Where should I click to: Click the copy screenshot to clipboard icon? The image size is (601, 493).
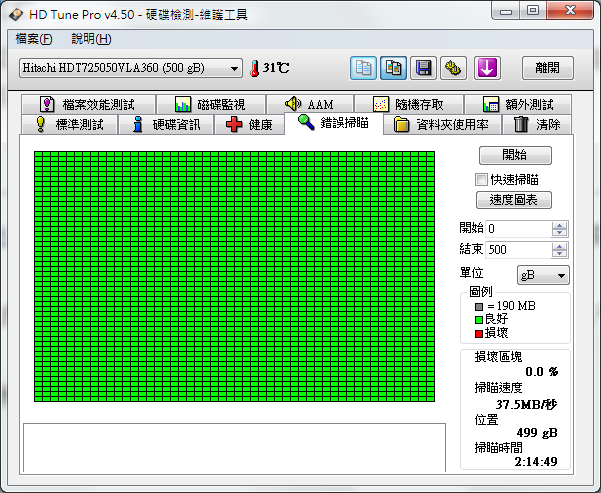(x=393, y=68)
